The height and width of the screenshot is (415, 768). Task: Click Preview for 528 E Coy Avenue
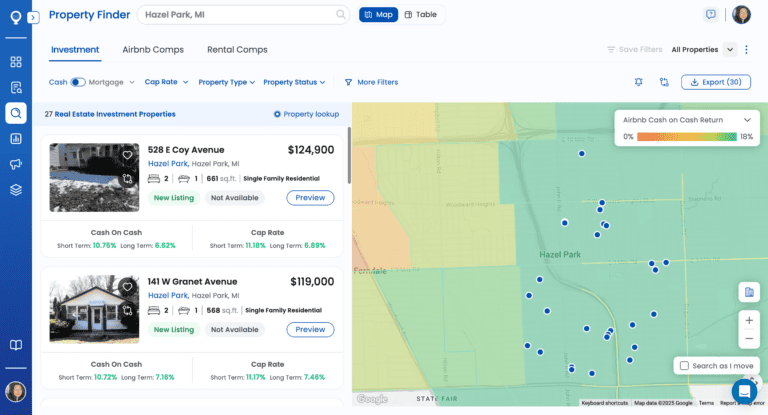tap(310, 197)
